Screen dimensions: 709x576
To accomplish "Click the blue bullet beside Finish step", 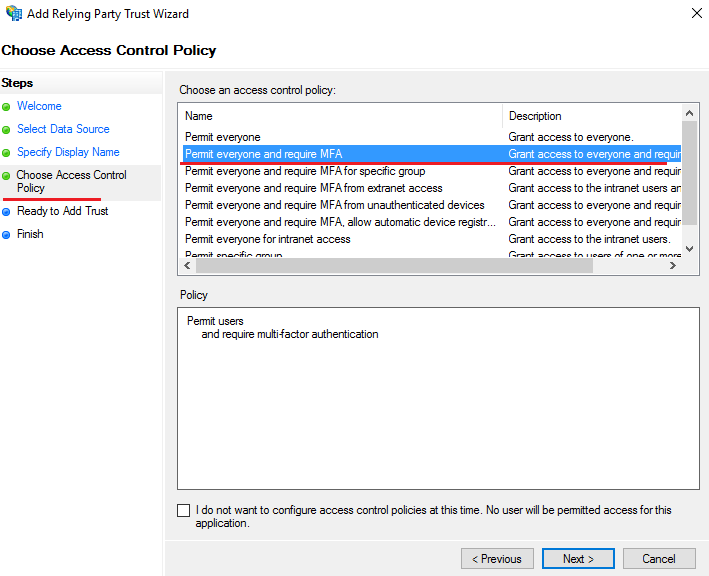I will point(7,234).
